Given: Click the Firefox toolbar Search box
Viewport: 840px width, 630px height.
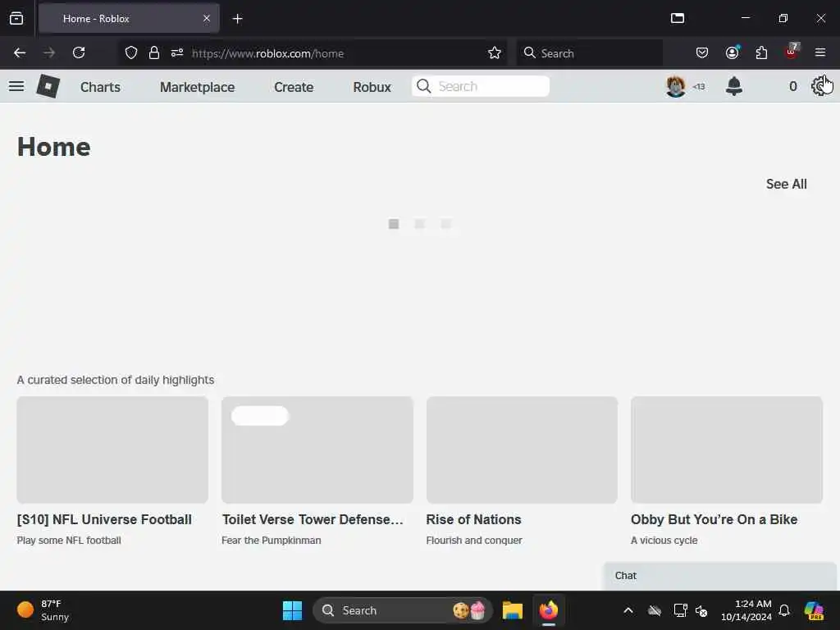Looking at the screenshot, I should click(x=589, y=53).
